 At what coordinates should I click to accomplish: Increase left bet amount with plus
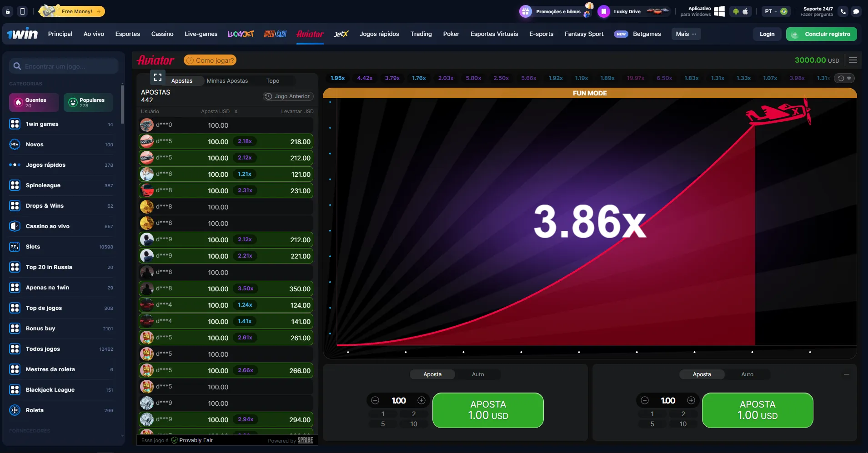click(x=421, y=400)
